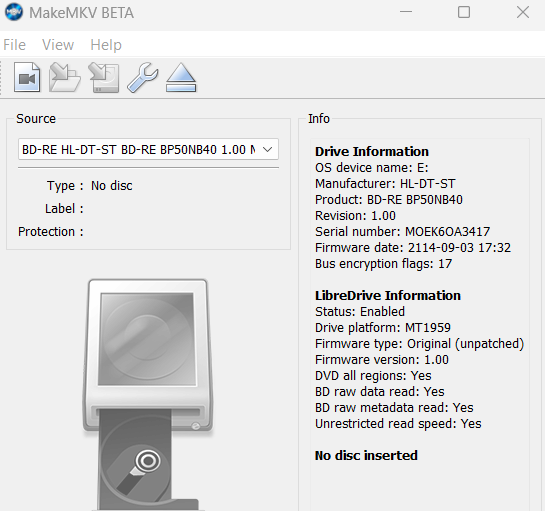
Task: Click the 'Firmware date: 2114-09-03 17:32' line
Action: pyautogui.click(x=413, y=248)
